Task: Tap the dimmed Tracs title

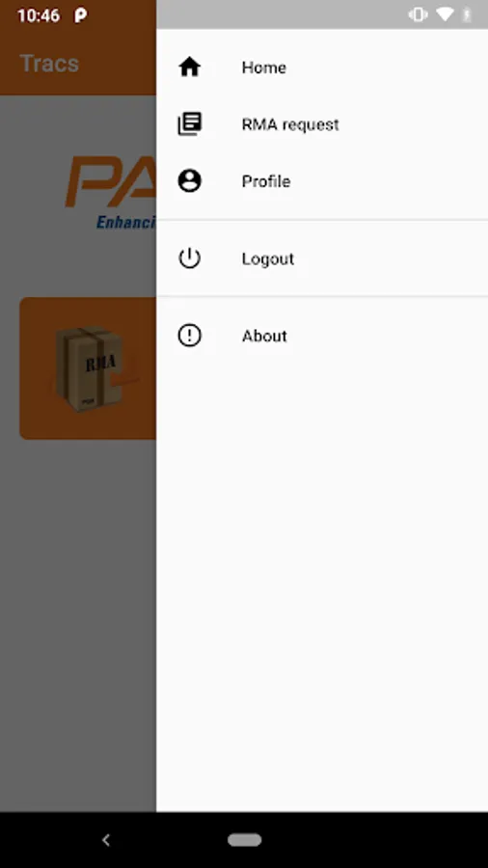Action: pyautogui.click(x=49, y=63)
